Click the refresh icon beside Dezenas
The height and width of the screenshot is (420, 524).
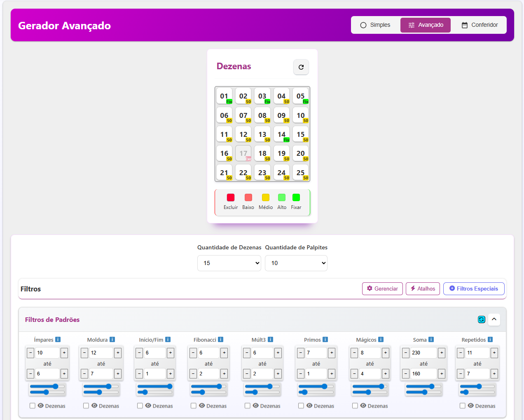click(x=301, y=67)
